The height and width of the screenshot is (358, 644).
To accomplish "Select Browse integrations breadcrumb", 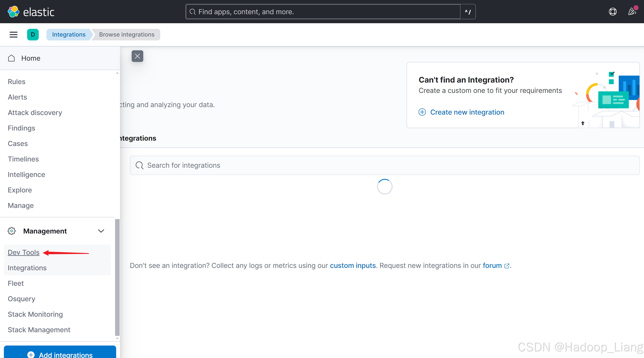I will 127,34.
